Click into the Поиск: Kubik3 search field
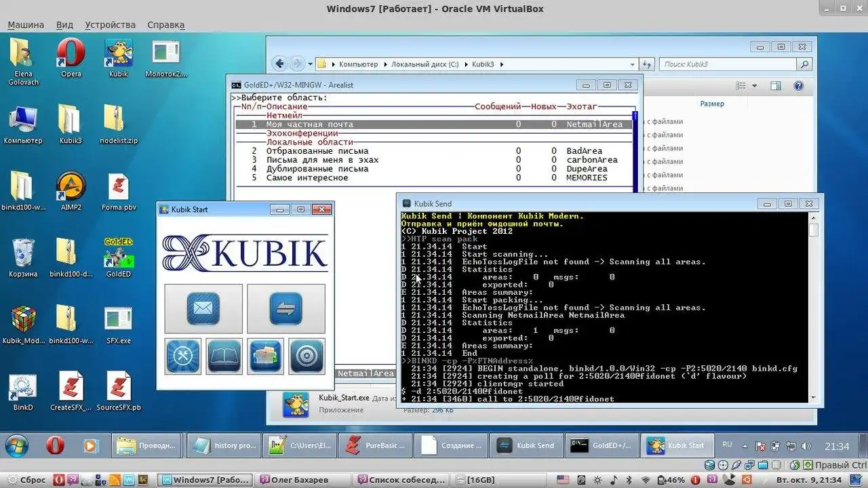 [x=729, y=64]
